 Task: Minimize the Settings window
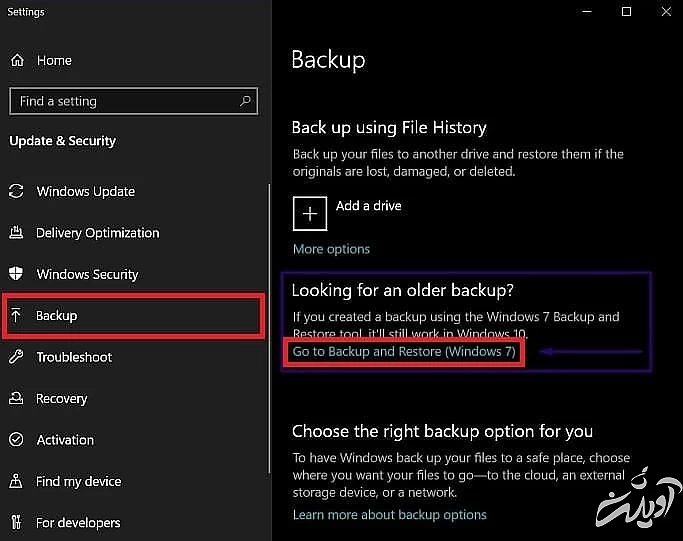pyautogui.click(x=587, y=12)
